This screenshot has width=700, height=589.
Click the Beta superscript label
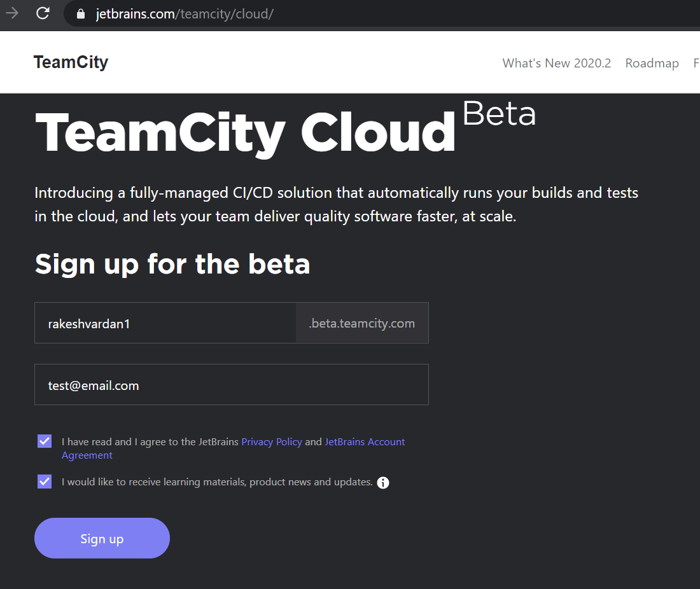click(x=499, y=114)
